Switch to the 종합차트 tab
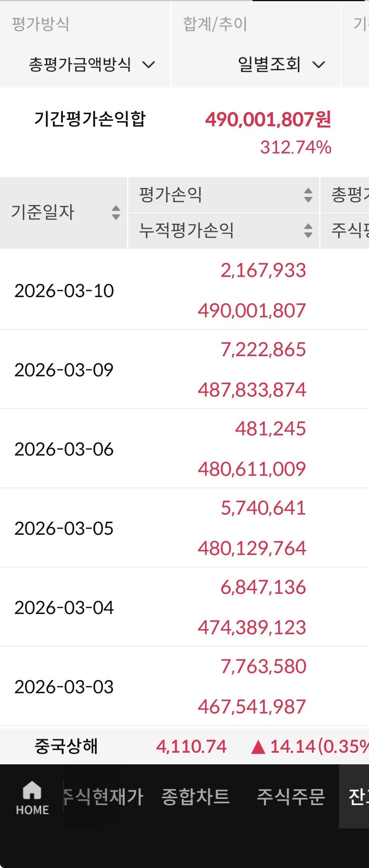Viewport: 369px width, 868px height. [195, 797]
